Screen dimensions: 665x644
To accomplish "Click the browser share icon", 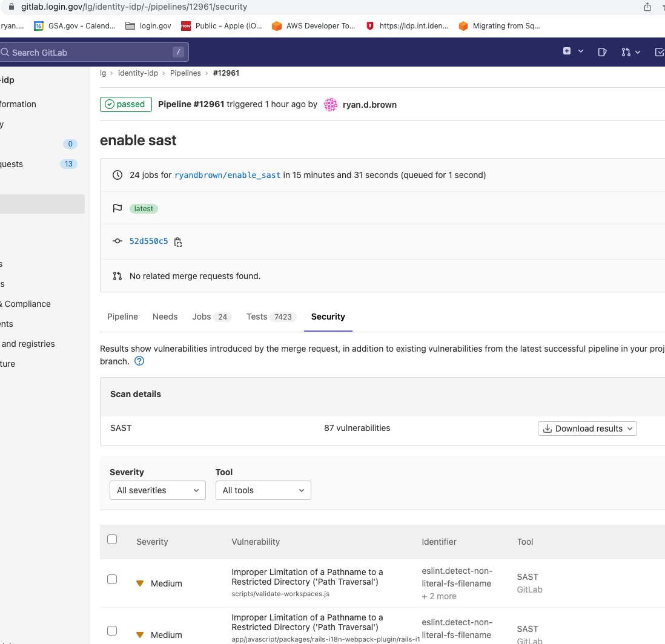I will coord(647,7).
